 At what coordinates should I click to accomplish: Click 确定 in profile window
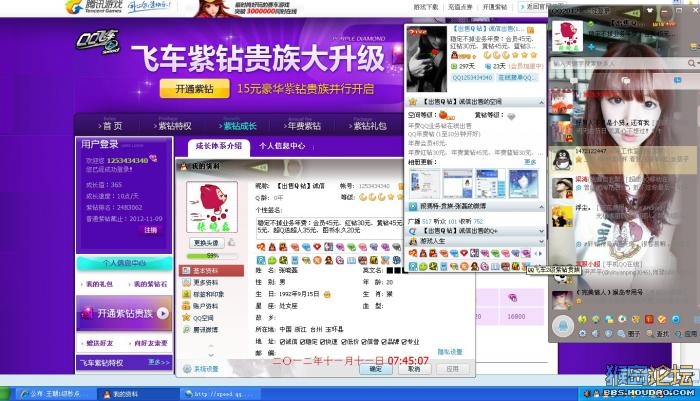376,369
